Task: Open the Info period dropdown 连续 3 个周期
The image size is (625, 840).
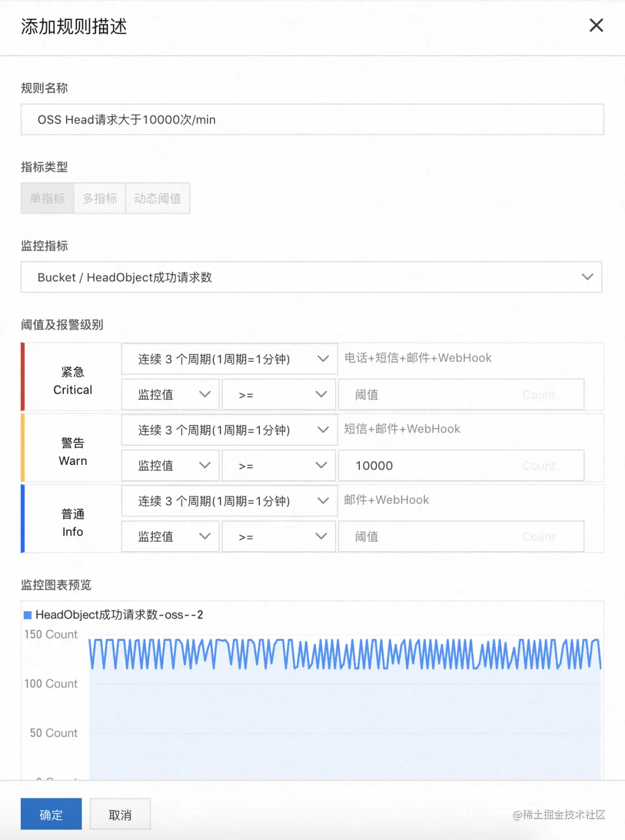Action: [229, 501]
